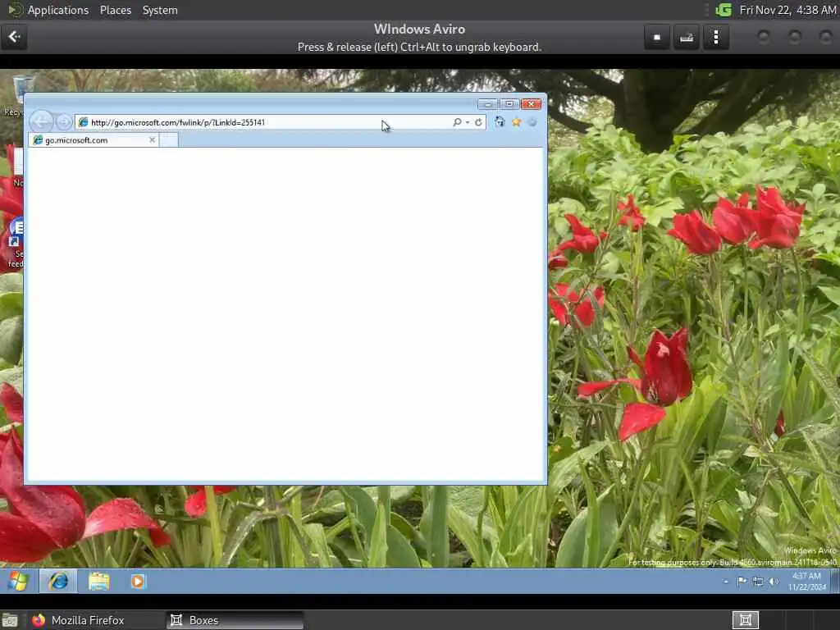Click show desktop icon in bottom panel
The width and height of the screenshot is (840, 630).
click(10, 620)
